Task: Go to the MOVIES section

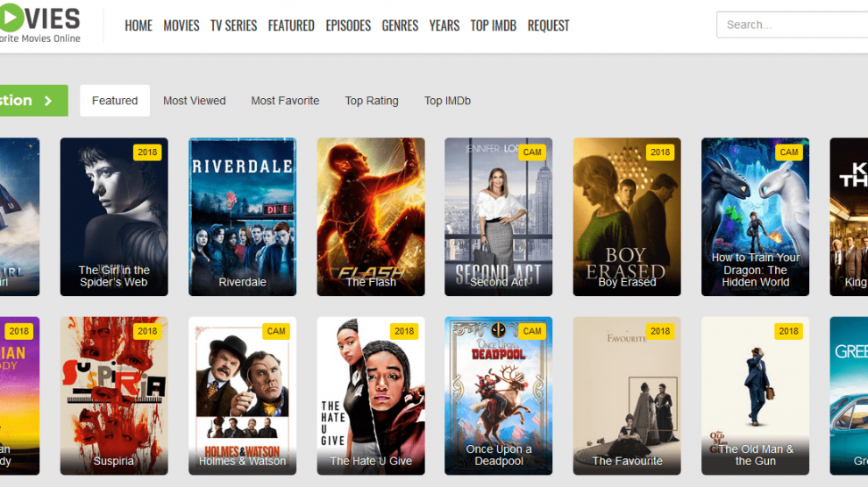Action: point(181,25)
